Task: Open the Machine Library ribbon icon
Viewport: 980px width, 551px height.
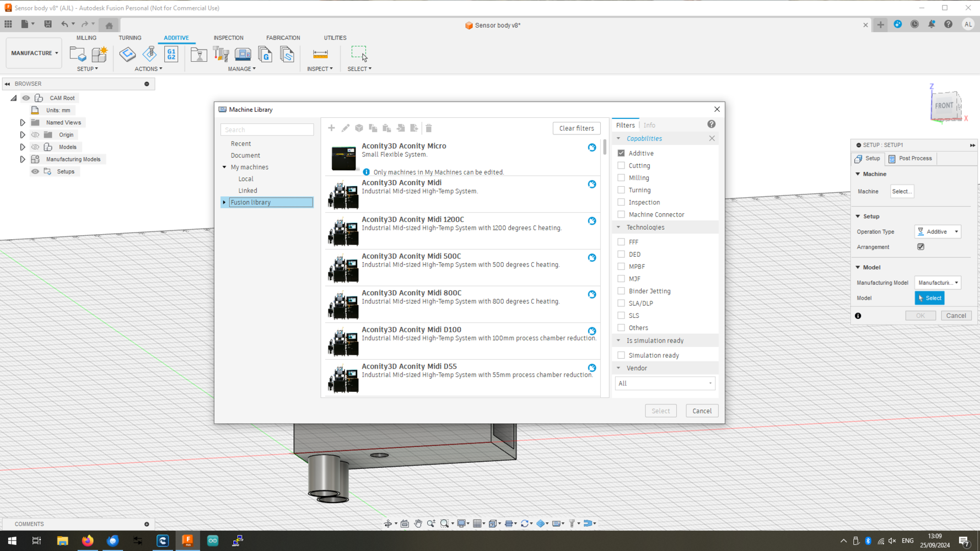Action: coord(243,54)
